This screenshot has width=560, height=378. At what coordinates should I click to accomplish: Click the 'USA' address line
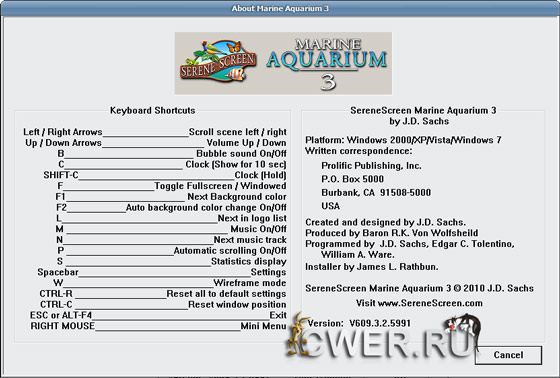[330, 206]
